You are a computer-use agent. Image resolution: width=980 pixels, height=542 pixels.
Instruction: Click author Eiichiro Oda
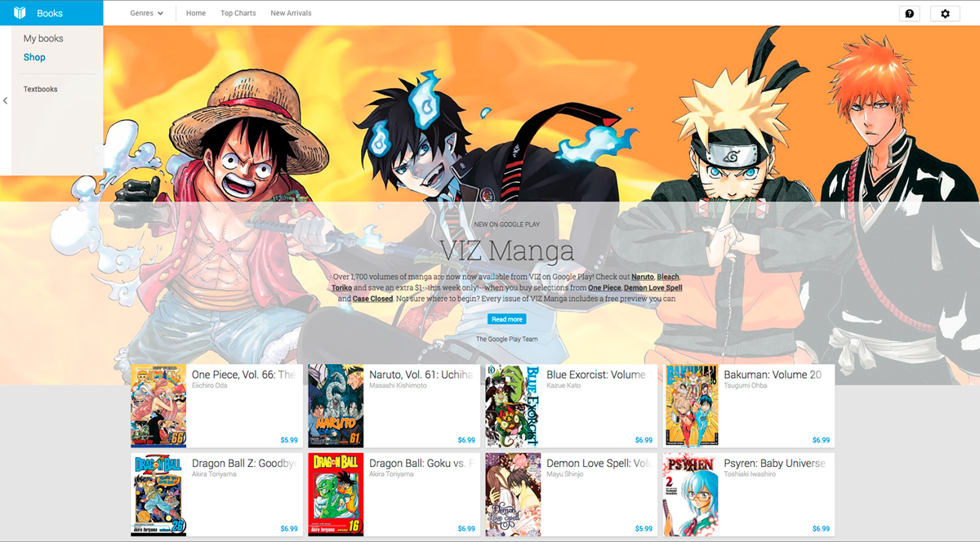(x=209, y=385)
